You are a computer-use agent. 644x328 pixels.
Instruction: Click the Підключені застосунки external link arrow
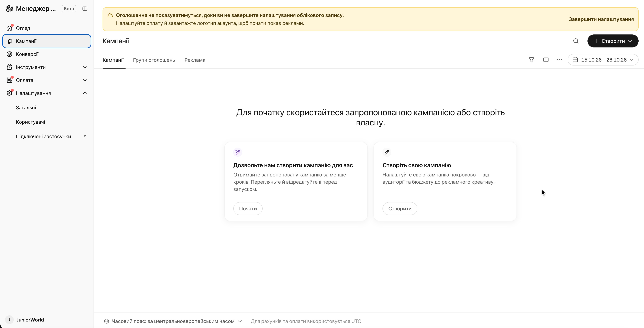coord(85,136)
